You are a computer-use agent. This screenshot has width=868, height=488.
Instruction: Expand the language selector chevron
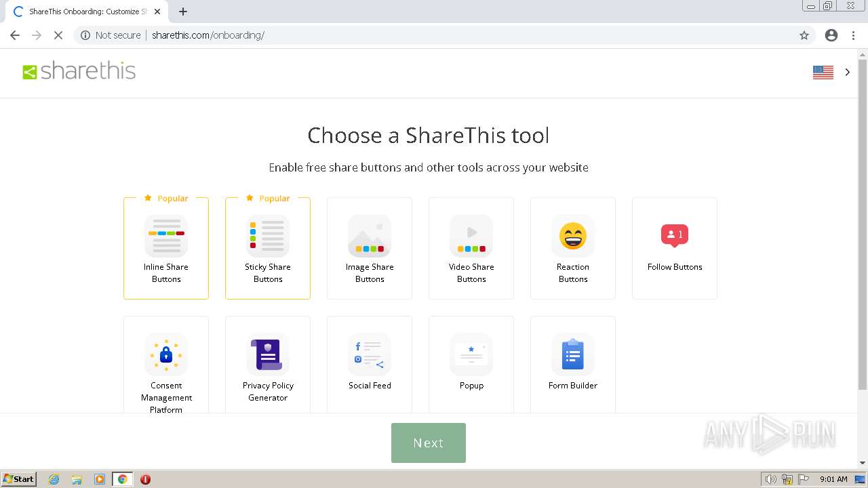[x=848, y=72]
